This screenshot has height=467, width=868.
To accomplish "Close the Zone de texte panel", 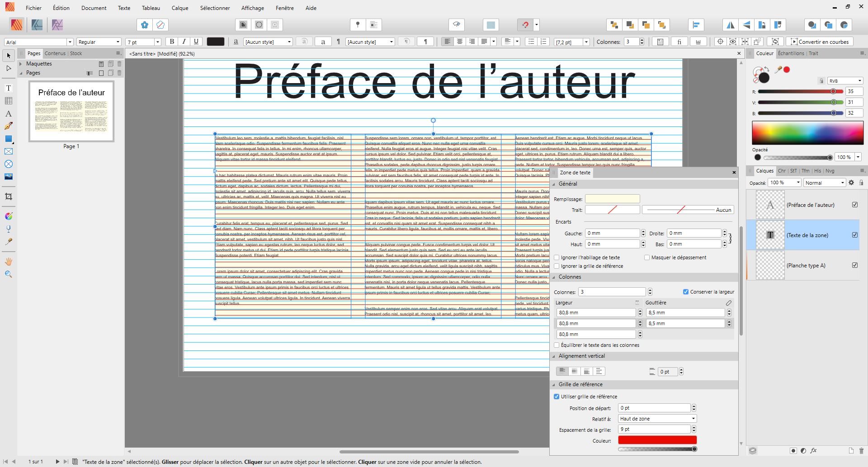I will [734, 173].
